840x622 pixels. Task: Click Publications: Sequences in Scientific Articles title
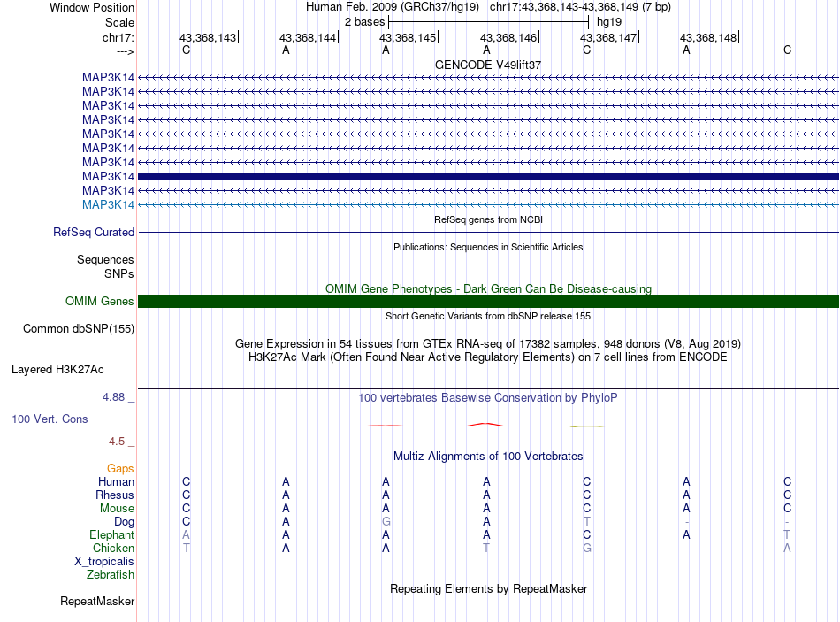[488, 247]
